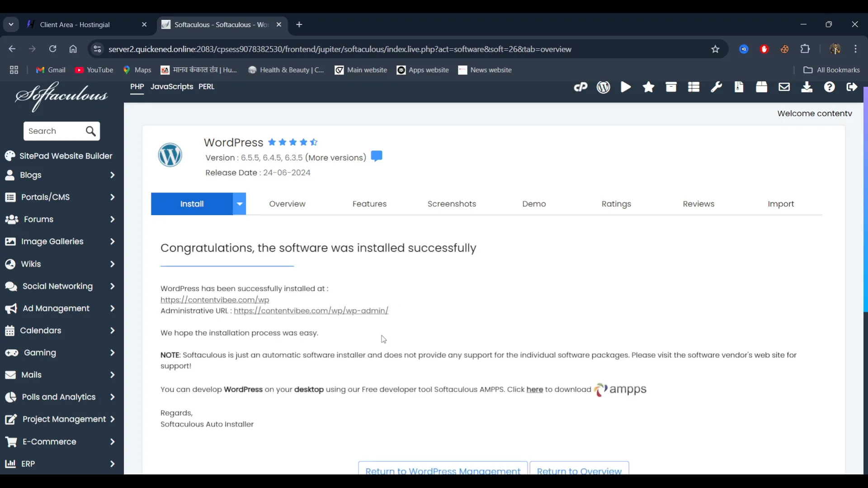Open the ampps logo link
The image size is (868, 488).
point(620,389)
